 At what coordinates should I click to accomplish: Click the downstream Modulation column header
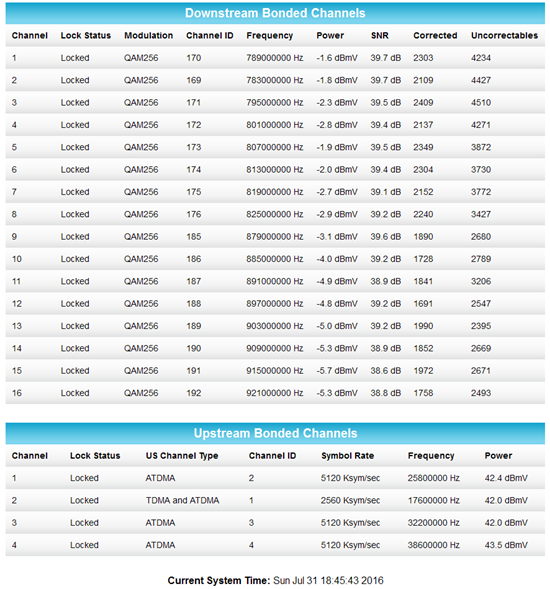tap(148, 35)
